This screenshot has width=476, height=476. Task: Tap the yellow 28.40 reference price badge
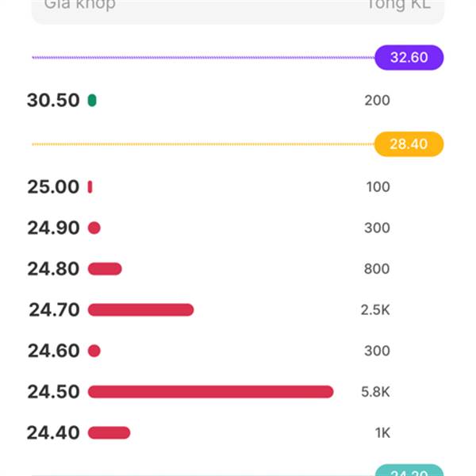click(409, 144)
